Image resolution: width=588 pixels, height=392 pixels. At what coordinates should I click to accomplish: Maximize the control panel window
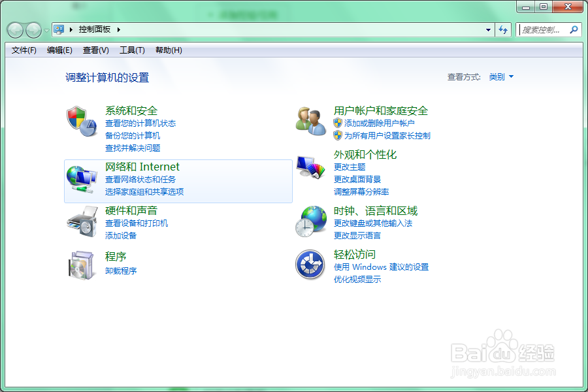[x=544, y=7]
